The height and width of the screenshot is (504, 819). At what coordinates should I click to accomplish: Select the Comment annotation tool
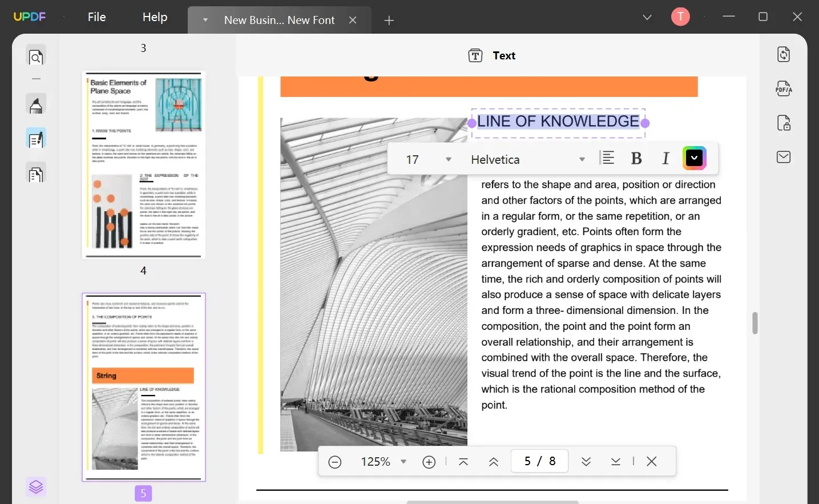(x=37, y=104)
